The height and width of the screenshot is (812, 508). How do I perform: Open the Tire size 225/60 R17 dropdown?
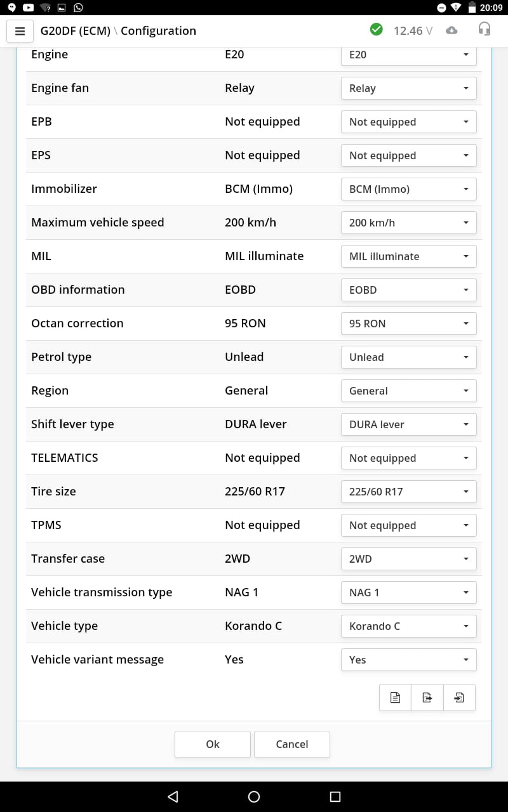click(408, 492)
